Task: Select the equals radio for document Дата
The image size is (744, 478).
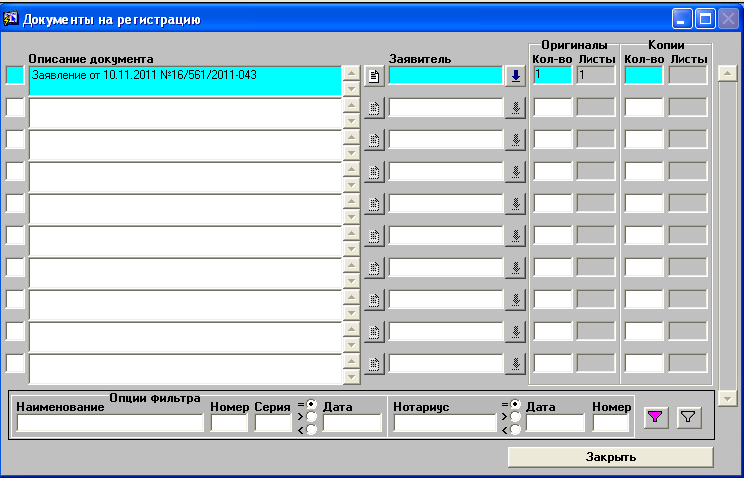Action: (312, 404)
